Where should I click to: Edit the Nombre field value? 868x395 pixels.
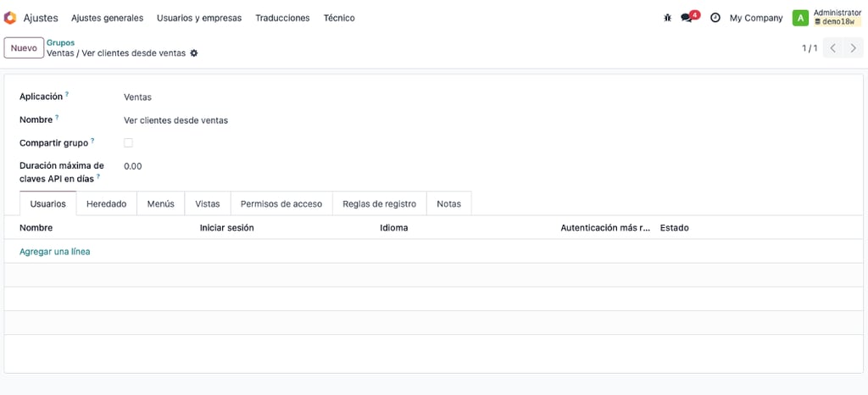[x=176, y=120]
